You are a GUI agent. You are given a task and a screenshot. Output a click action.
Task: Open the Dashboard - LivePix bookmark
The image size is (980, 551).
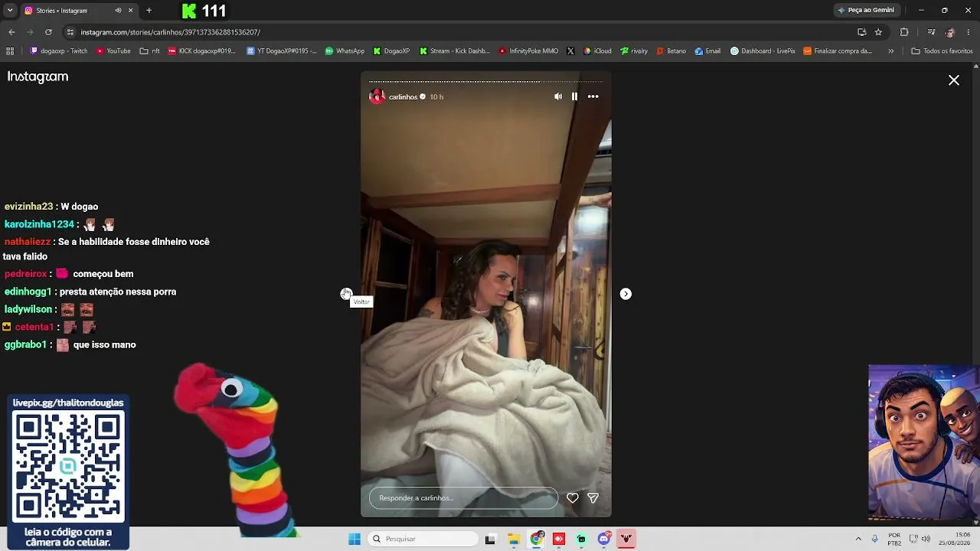pyautogui.click(x=763, y=51)
